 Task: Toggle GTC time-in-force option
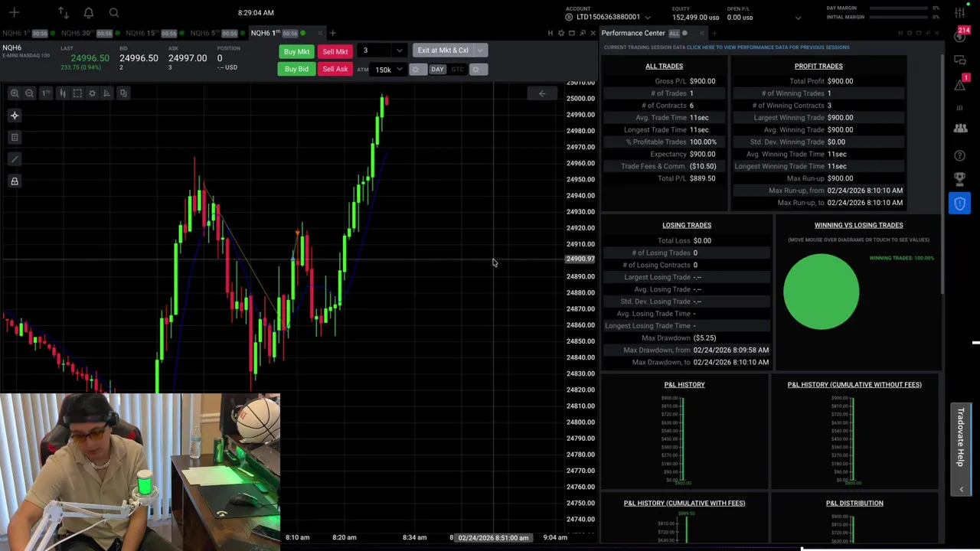pyautogui.click(x=457, y=70)
